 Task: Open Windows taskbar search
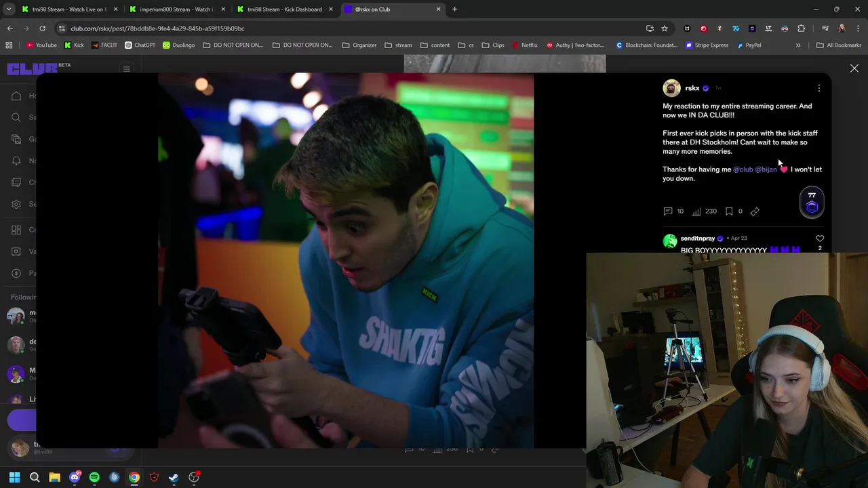35,477
